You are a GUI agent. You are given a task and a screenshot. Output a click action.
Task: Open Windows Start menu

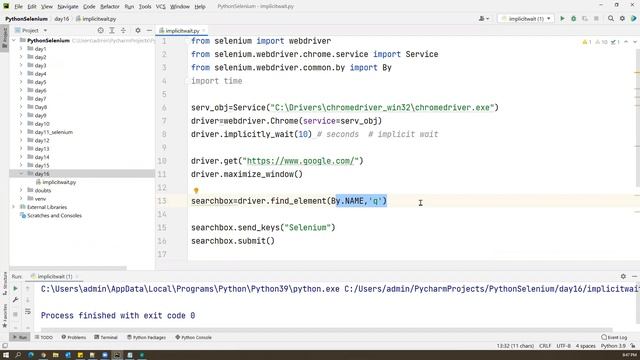pyautogui.click(x=6, y=355)
